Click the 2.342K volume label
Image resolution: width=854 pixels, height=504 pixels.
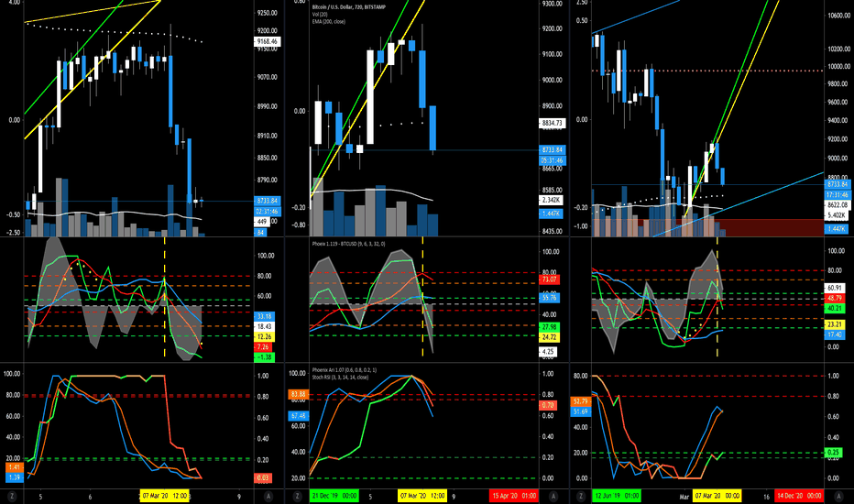(552, 201)
